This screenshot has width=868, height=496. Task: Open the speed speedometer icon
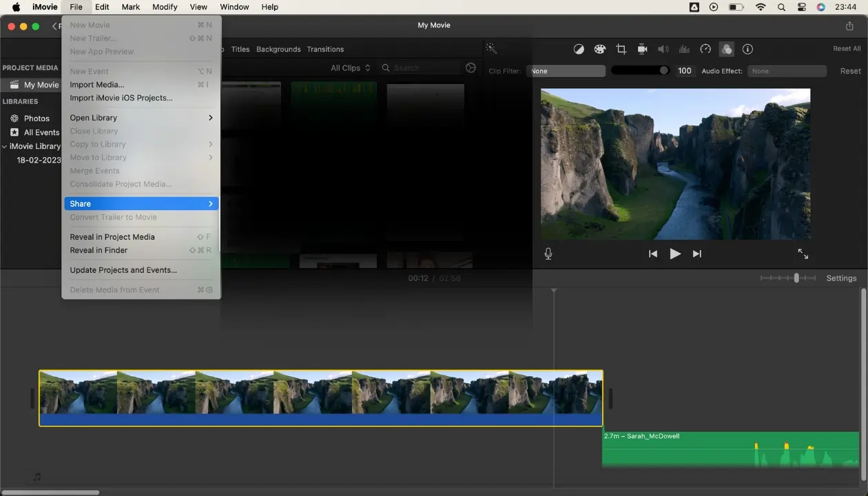click(705, 49)
